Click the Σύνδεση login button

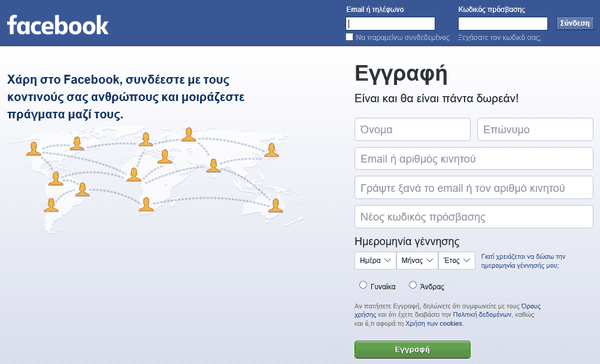[x=575, y=23]
